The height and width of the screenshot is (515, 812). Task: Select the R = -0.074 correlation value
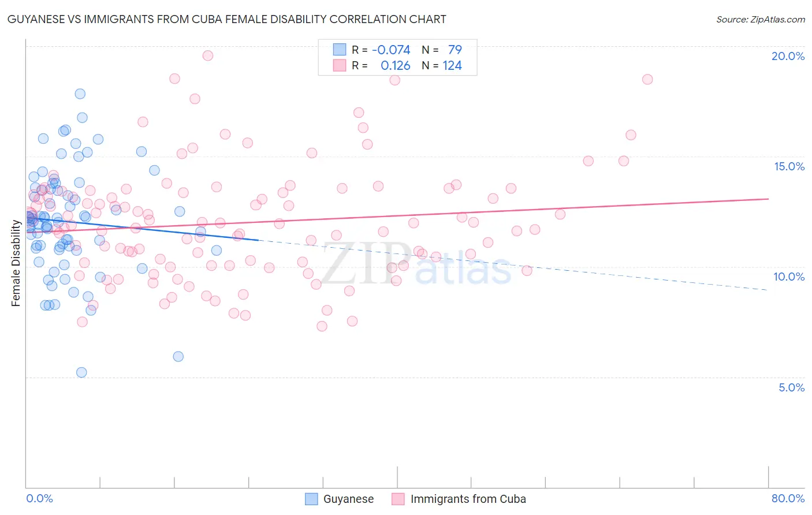click(x=381, y=50)
